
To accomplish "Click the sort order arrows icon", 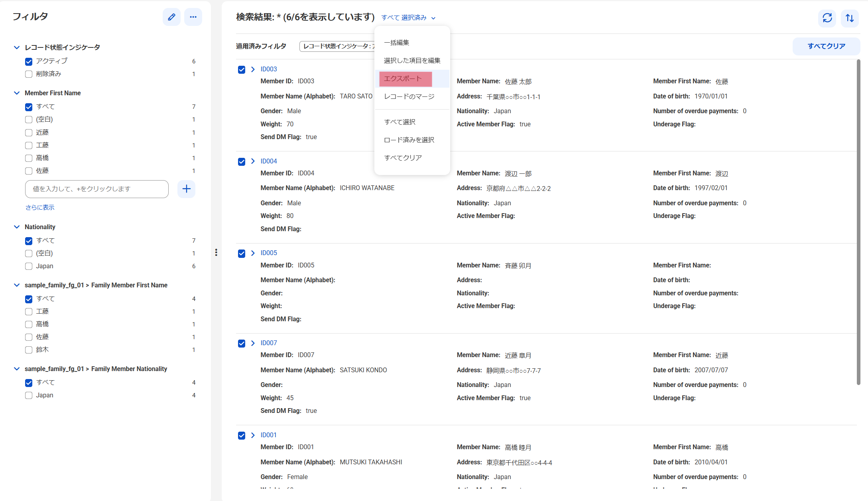I will point(849,18).
